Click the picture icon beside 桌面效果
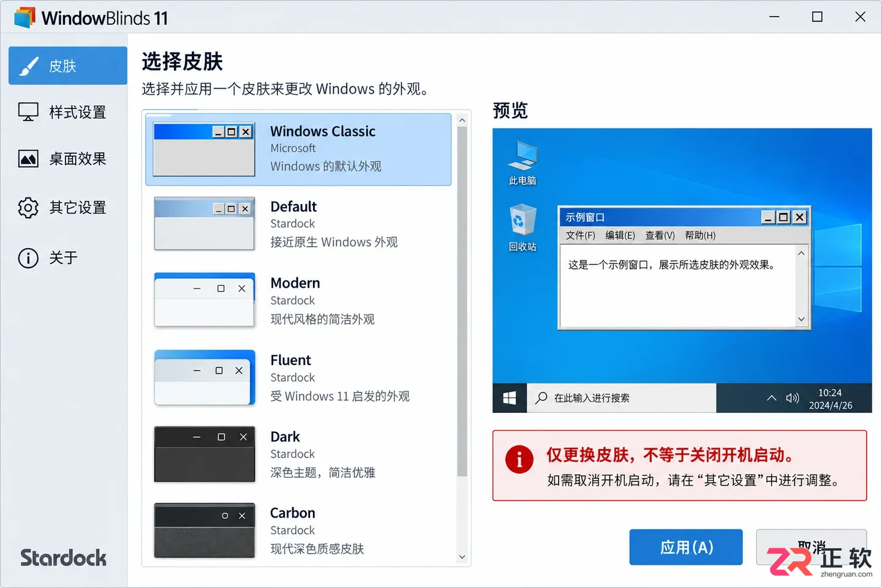Viewport: 882px width, 588px height. click(x=28, y=159)
